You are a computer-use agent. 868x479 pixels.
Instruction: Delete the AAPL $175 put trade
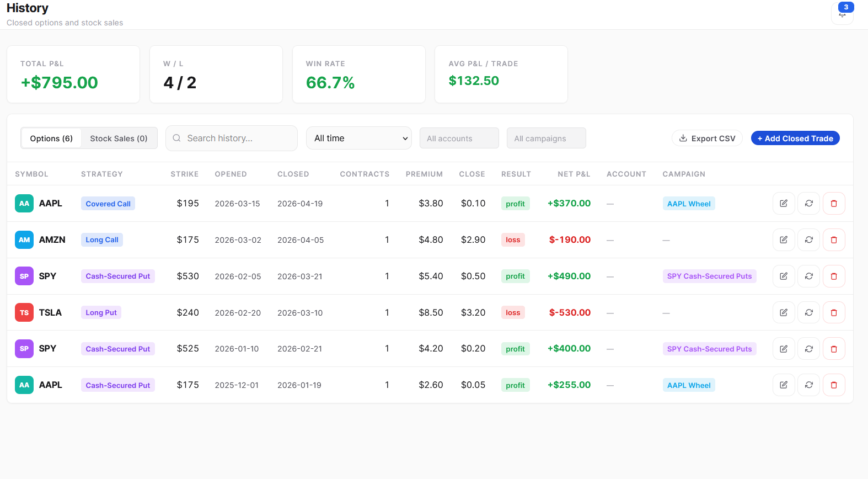coord(834,385)
